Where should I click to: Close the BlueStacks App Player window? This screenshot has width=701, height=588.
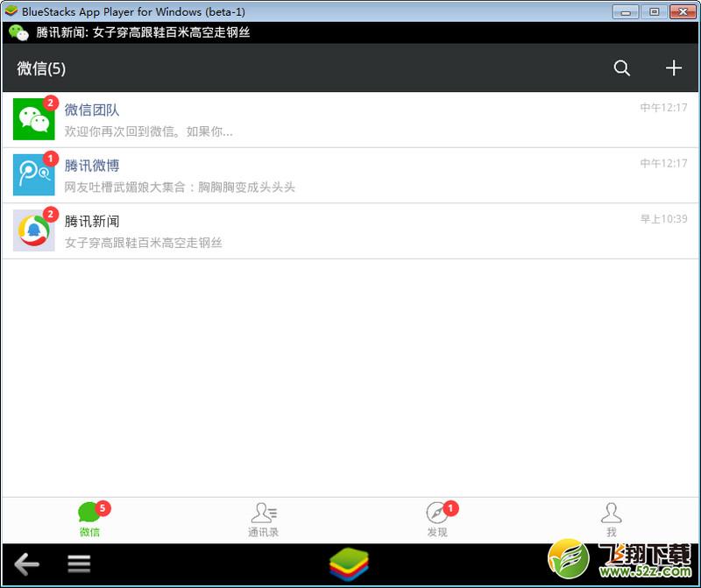(x=683, y=12)
